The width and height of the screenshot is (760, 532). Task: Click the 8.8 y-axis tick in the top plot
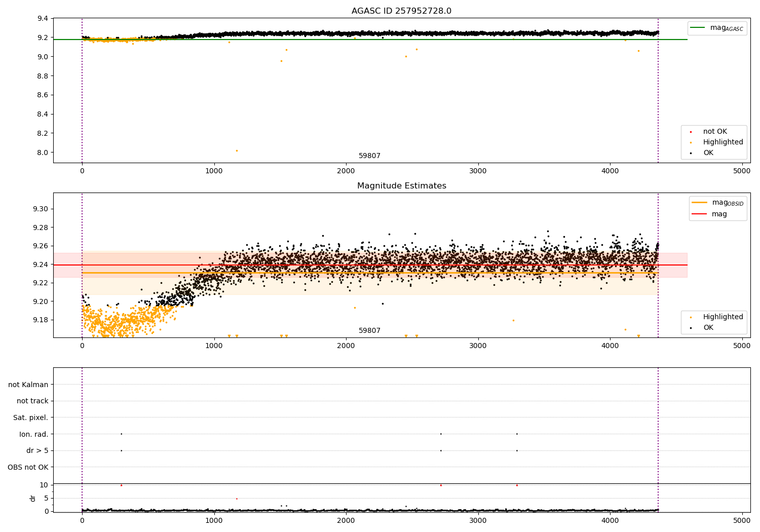pyautogui.click(x=43, y=76)
